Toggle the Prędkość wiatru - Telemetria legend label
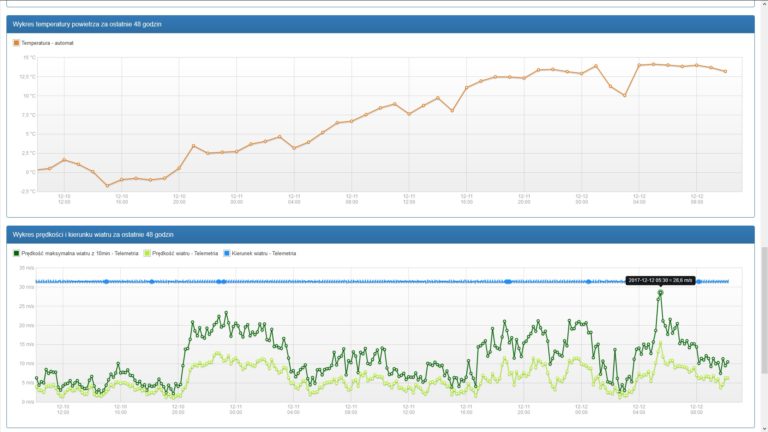The height and width of the screenshot is (432, 768). click(x=185, y=254)
